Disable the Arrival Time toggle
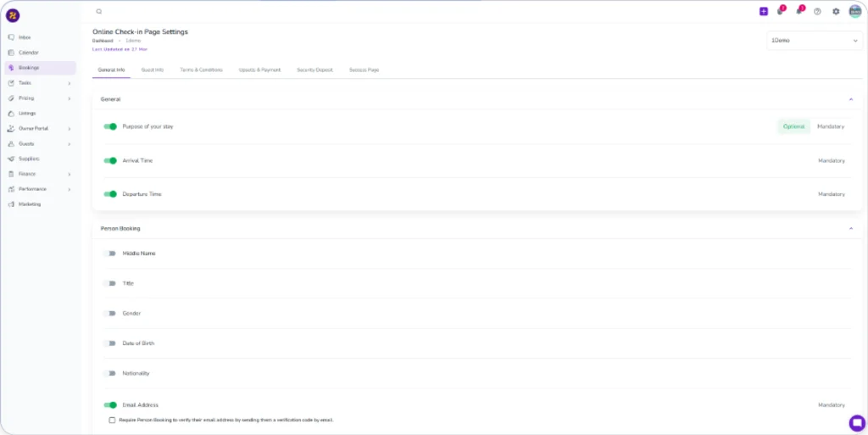Viewport: 868px width, 435px height. point(110,160)
